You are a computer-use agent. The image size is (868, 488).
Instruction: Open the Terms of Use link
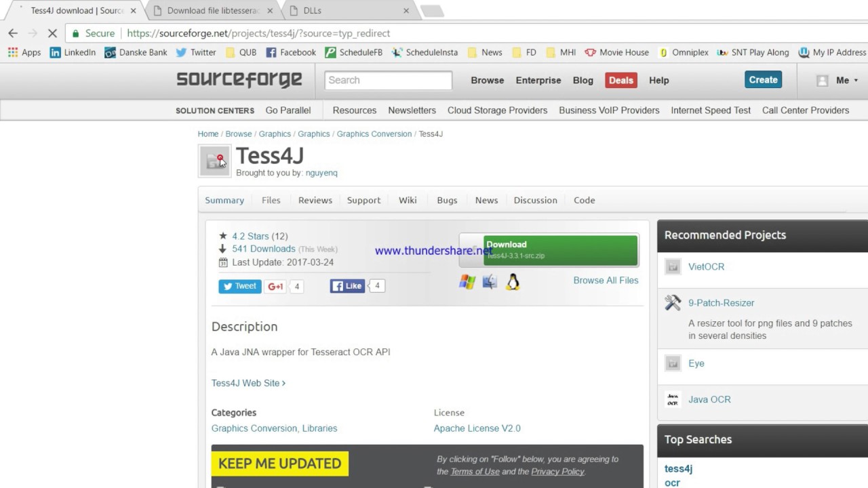click(475, 472)
